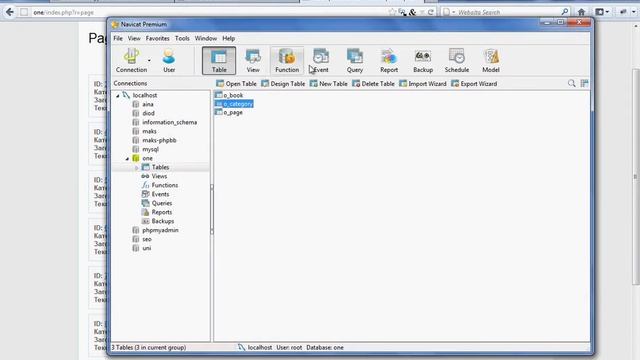
Task: Select the aina database
Action: 148,104
